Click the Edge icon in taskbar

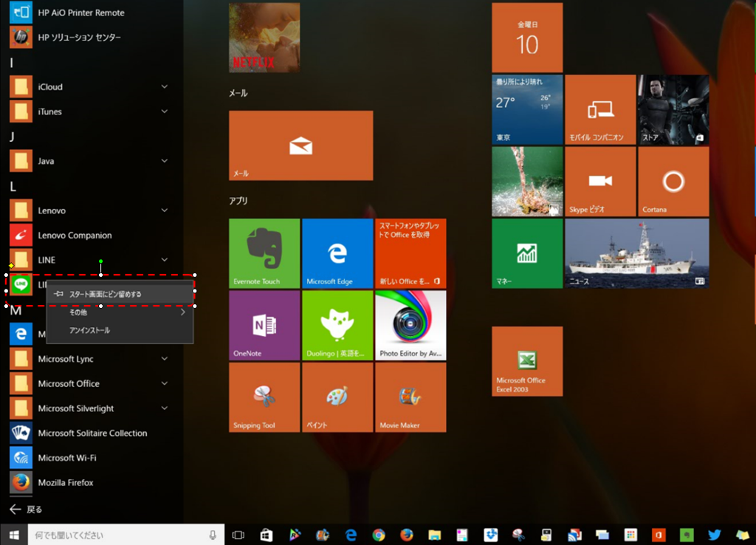pyautogui.click(x=351, y=535)
